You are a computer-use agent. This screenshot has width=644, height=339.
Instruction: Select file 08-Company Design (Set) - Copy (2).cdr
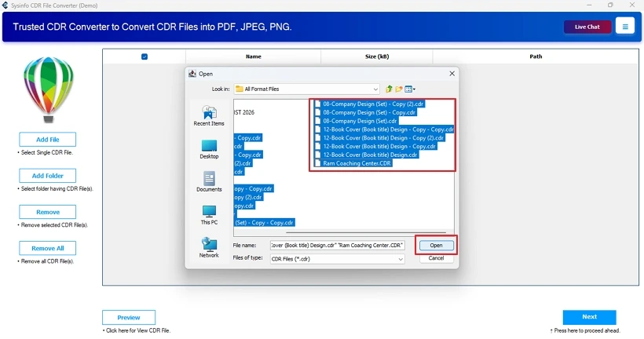(369, 104)
